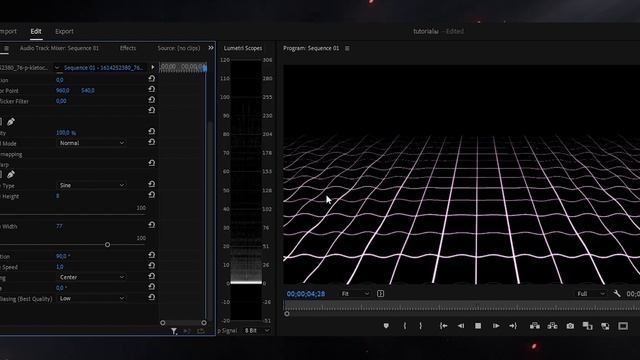Viewport: 640px width, 360px height.
Task: Click the Mark In bracket button
Action: [x=404, y=326]
